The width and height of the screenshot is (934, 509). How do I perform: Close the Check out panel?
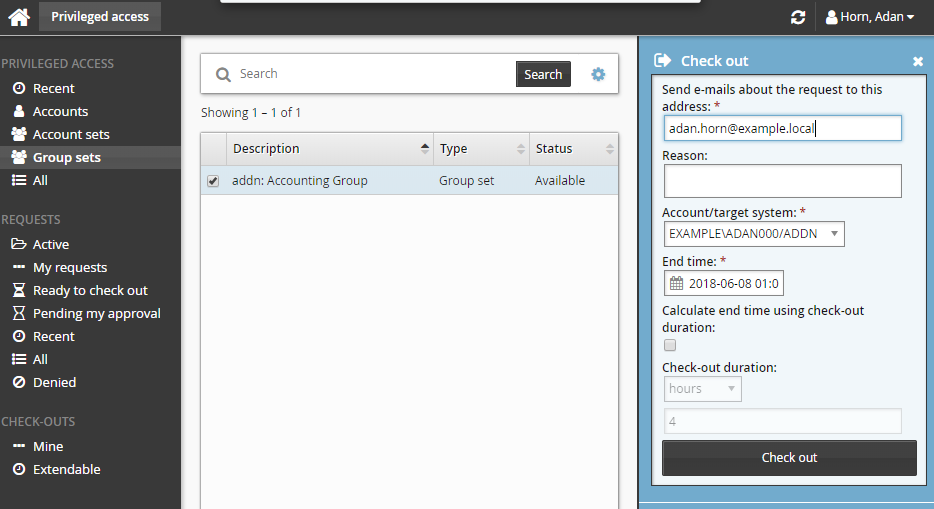click(918, 62)
